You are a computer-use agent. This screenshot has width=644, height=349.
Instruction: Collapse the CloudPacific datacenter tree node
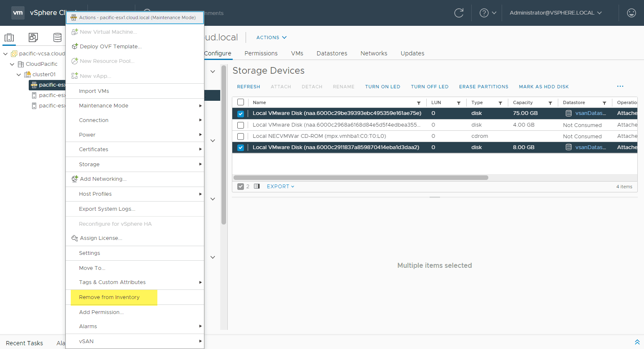(x=12, y=64)
